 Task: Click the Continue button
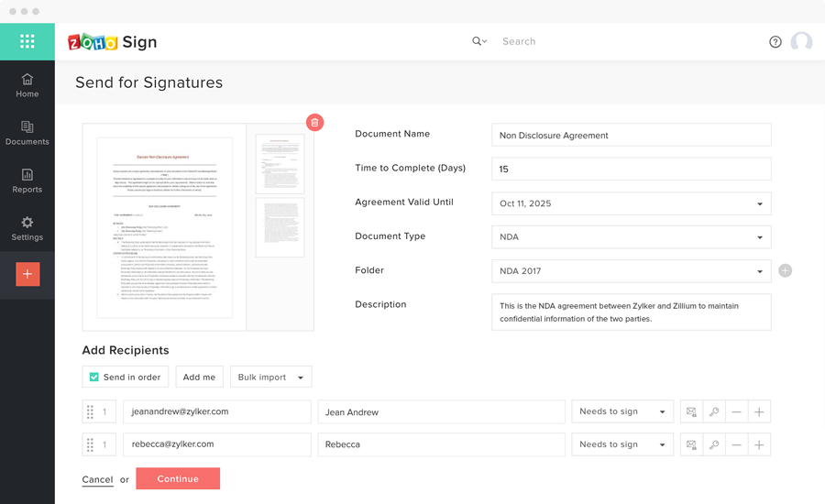(x=178, y=478)
